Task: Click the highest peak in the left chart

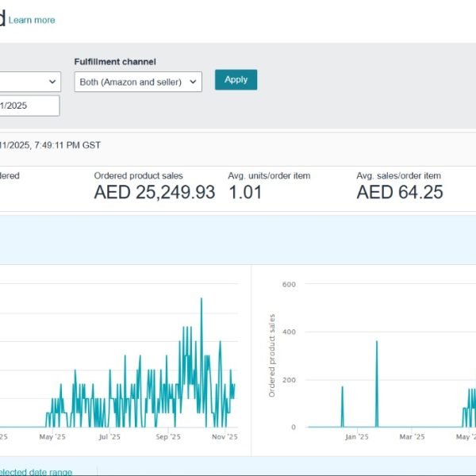Action: click(x=202, y=300)
